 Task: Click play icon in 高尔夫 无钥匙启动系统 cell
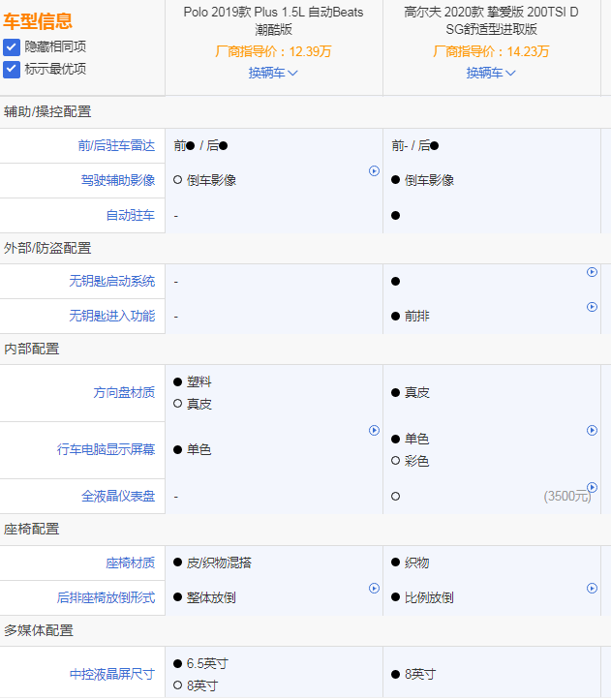pyautogui.click(x=592, y=272)
